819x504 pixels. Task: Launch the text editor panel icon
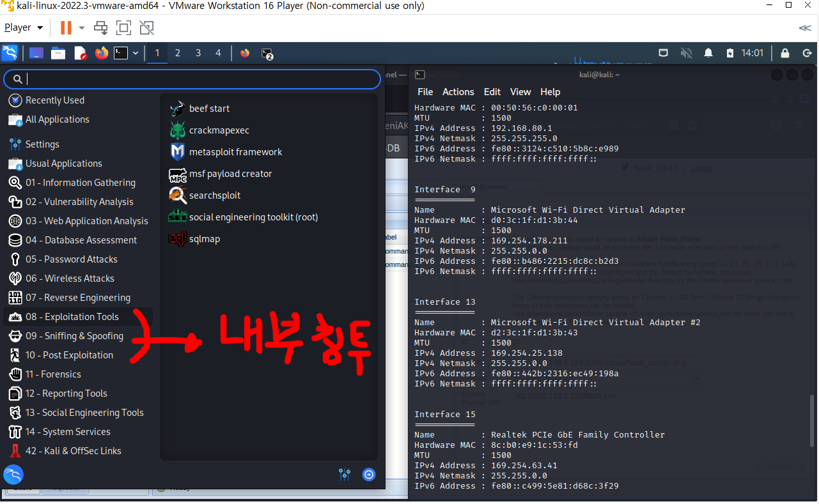coord(80,53)
